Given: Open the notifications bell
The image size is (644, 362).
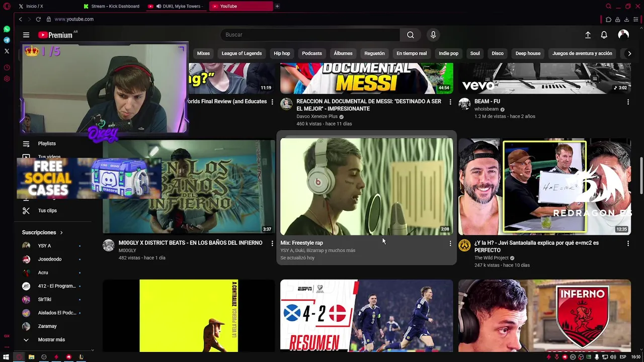Looking at the screenshot, I should pos(604,35).
